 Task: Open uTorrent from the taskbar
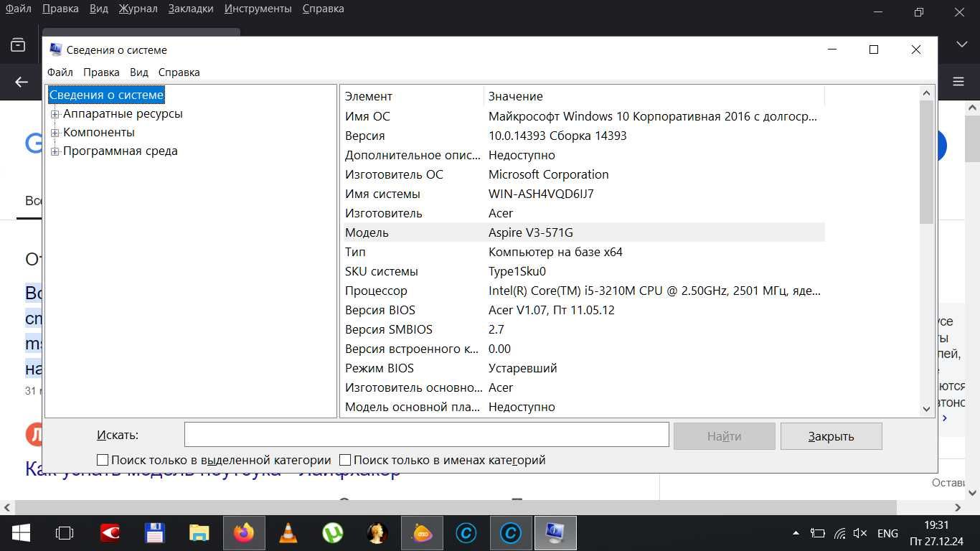pyautogui.click(x=333, y=533)
